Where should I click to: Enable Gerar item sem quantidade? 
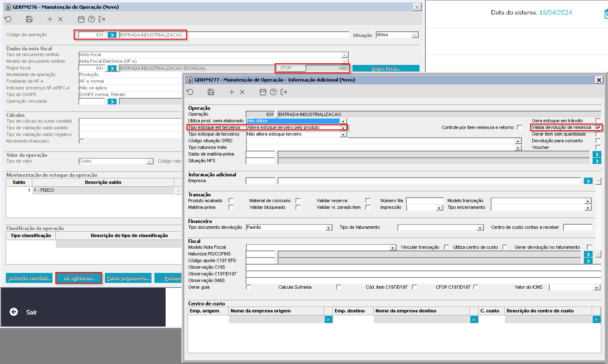tap(598, 134)
